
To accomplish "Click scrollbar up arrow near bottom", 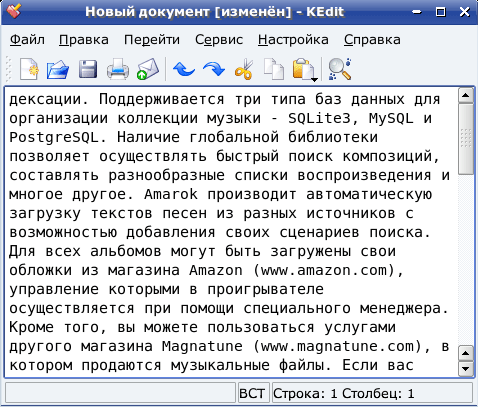I will pyautogui.click(x=466, y=353).
